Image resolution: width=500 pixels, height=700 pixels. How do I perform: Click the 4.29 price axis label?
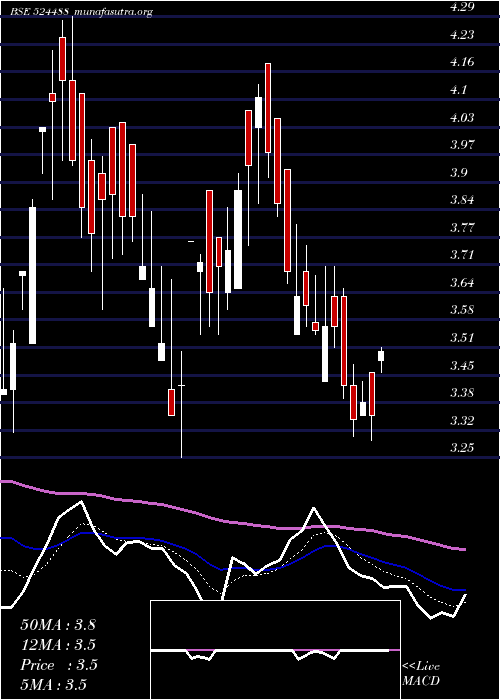463,7
